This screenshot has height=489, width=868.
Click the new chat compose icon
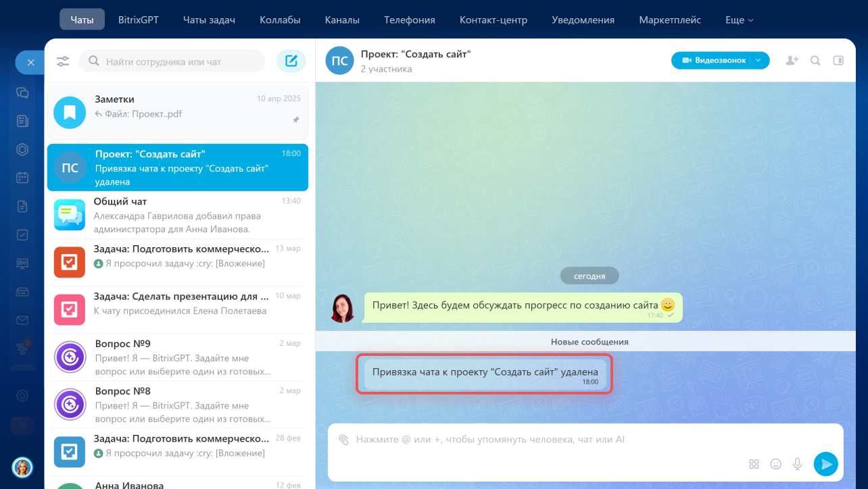[291, 61]
